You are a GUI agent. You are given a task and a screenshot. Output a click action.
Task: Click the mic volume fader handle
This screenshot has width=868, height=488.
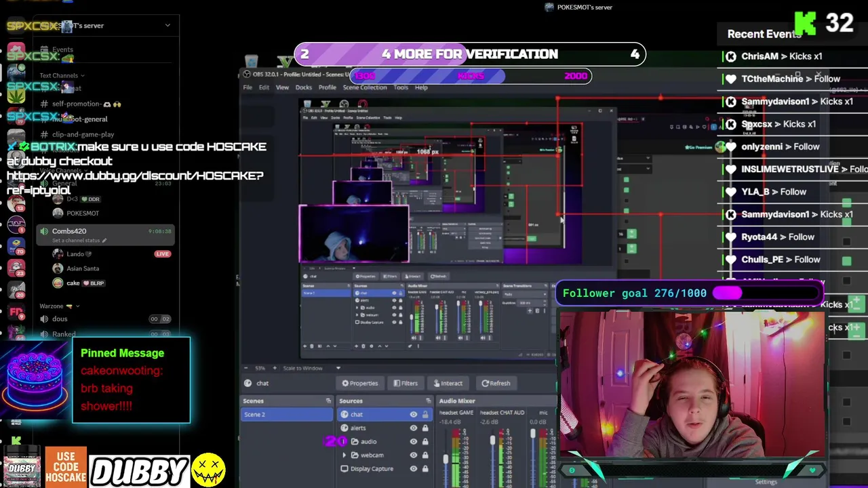pyautogui.click(x=532, y=434)
